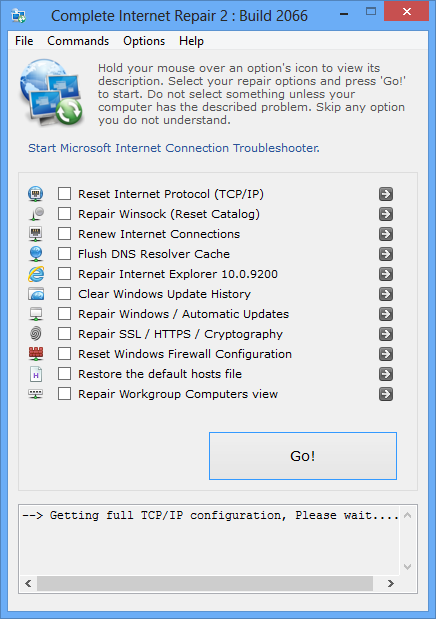Click the Go! button
Viewport: 436px width, 619px height.
[303, 456]
